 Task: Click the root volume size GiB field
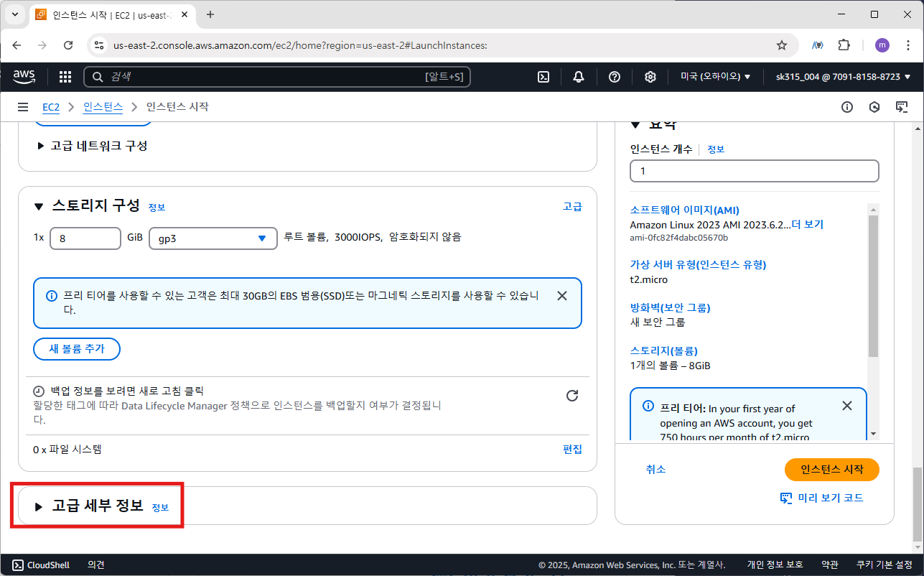click(x=85, y=238)
